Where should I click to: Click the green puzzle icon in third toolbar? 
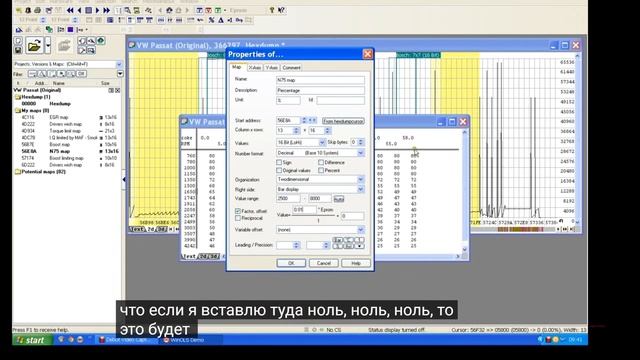point(49,30)
